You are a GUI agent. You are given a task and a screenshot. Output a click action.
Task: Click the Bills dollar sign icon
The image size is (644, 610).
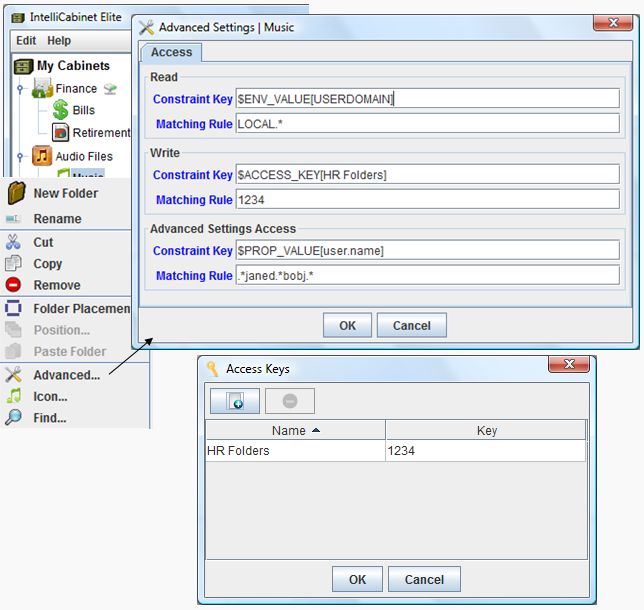60,110
